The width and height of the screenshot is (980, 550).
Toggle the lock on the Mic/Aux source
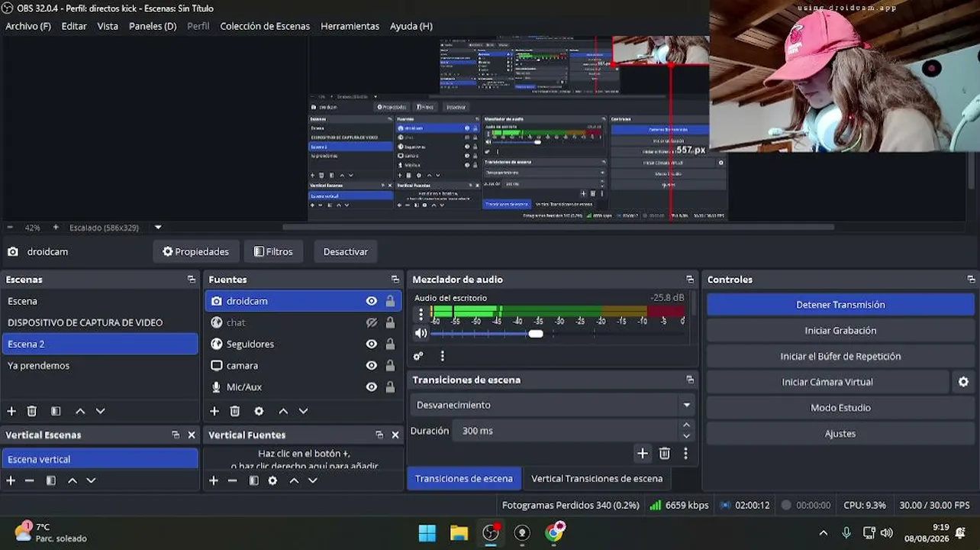390,387
